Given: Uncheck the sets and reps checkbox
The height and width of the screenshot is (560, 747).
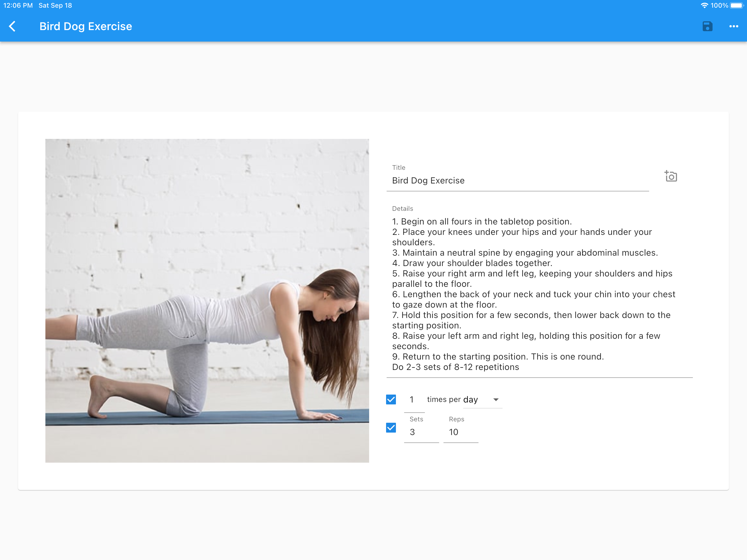Looking at the screenshot, I should point(391,428).
